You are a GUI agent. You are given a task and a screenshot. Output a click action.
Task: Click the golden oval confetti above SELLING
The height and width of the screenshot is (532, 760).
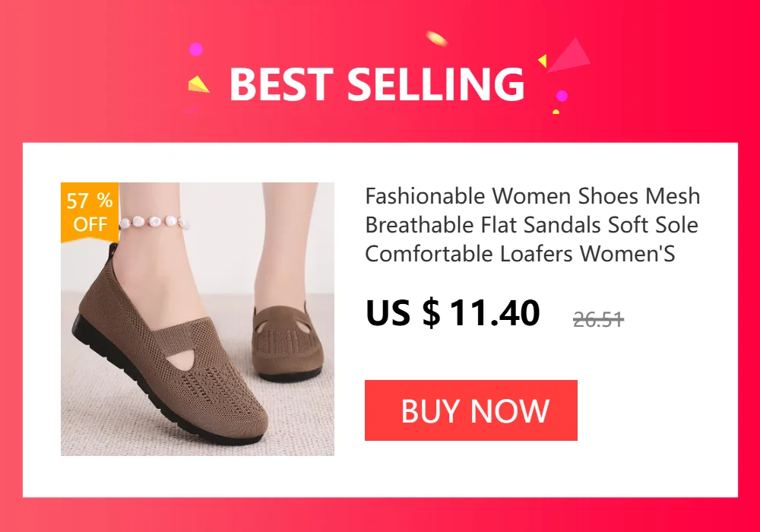pos(436,38)
